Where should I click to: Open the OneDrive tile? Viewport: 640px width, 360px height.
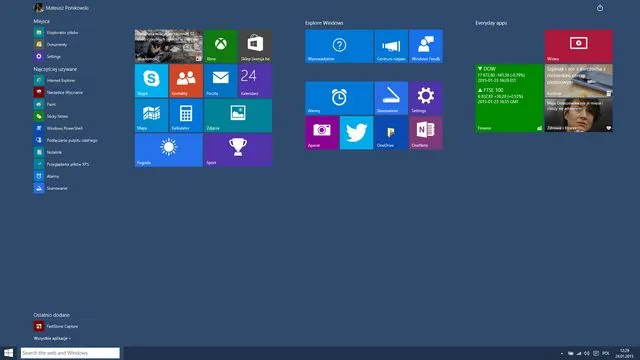(391, 133)
